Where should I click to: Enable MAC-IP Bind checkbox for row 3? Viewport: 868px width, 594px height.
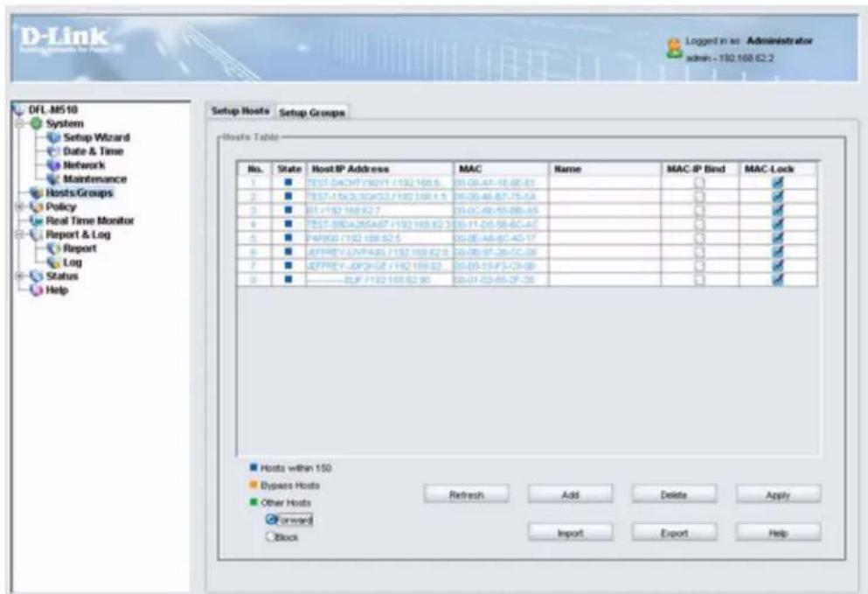[x=699, y=210]
